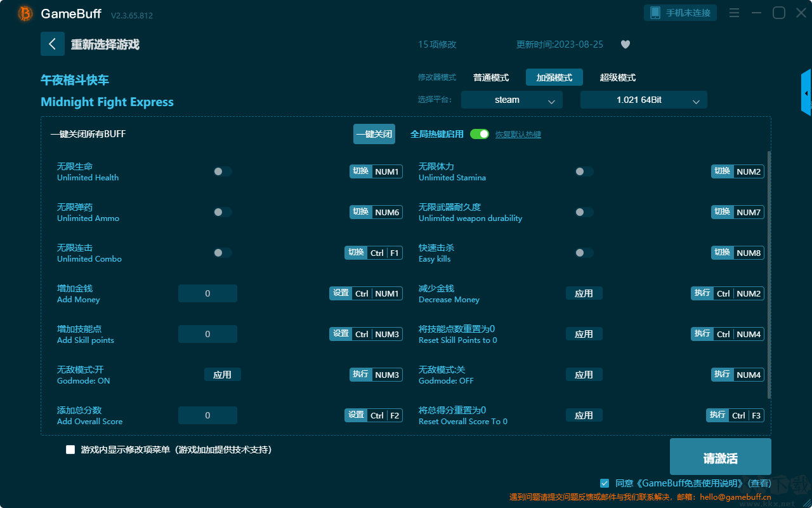Apply Godmode: OFF
The image size is (812, 508).
(584, 375)
